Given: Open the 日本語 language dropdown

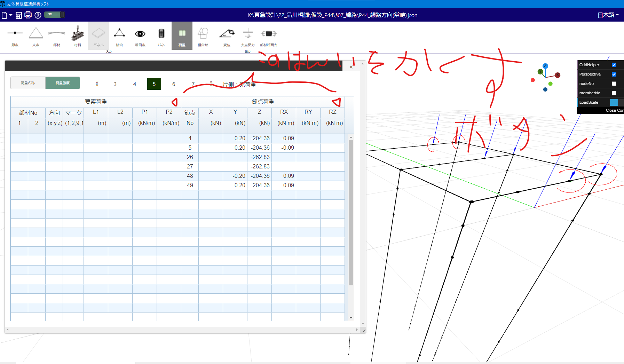Looking at the screenshot, I should pos(608,15).
